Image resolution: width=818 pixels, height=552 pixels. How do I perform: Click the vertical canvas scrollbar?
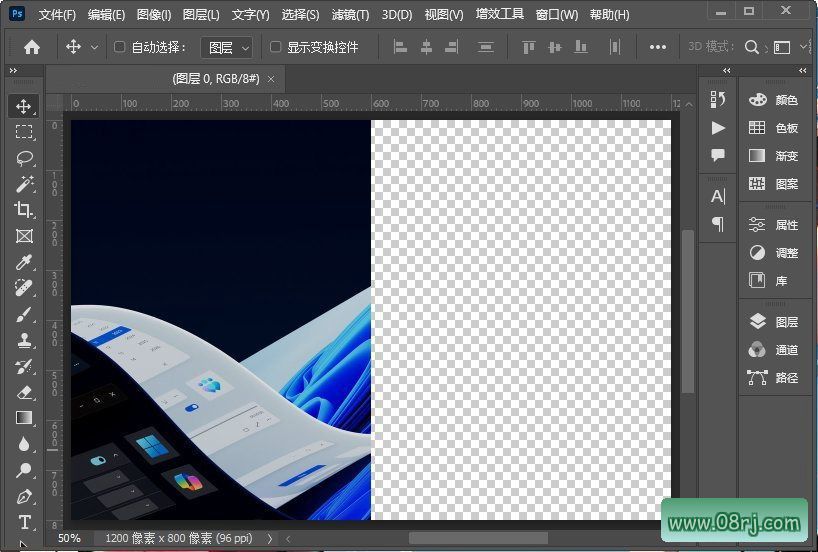tap(688, 311)
